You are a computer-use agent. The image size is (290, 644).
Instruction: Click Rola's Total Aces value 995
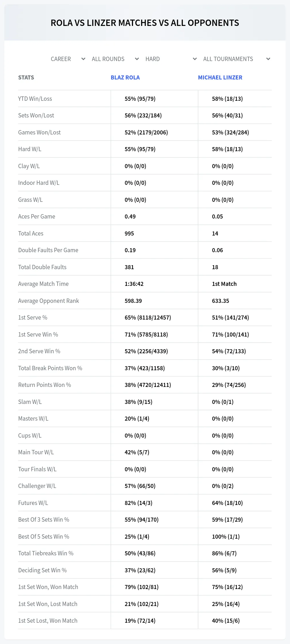pyautogui.click(x=129, y=233)
